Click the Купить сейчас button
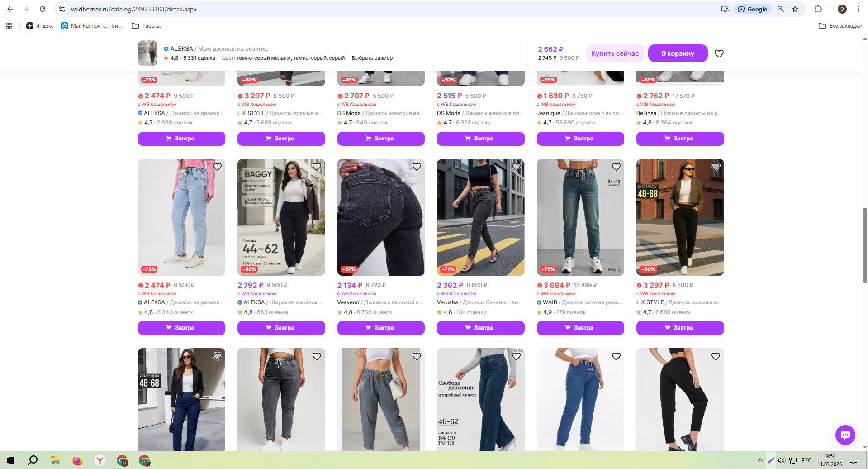This screenshot has height=469, width=868. 615,53
